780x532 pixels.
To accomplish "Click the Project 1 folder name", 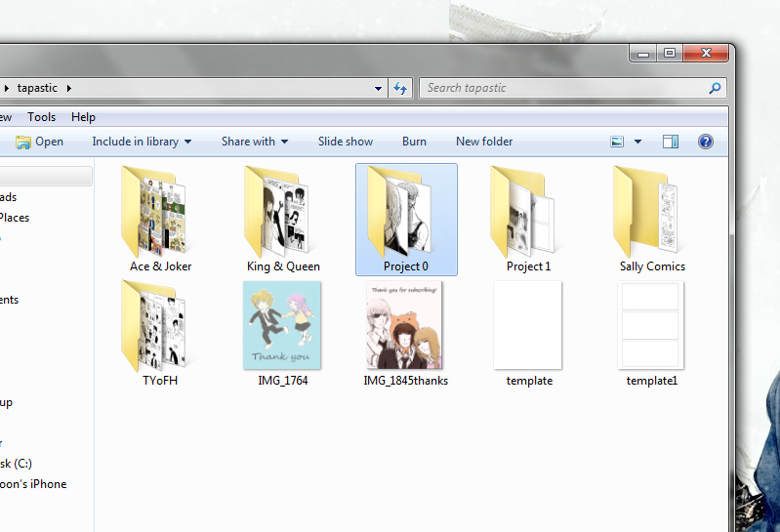I will pos(528,266).
